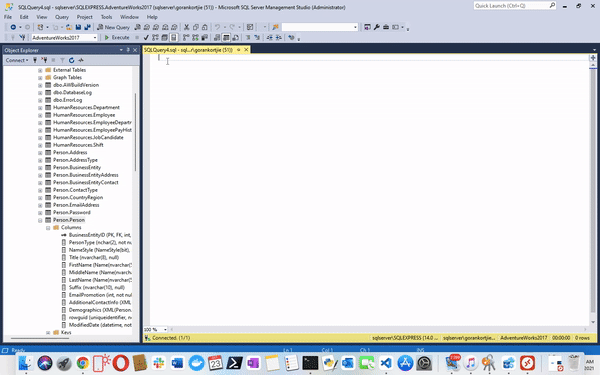
Task: Click the Properties wrench icon in toolbar
Action: [x=377, y=27]
